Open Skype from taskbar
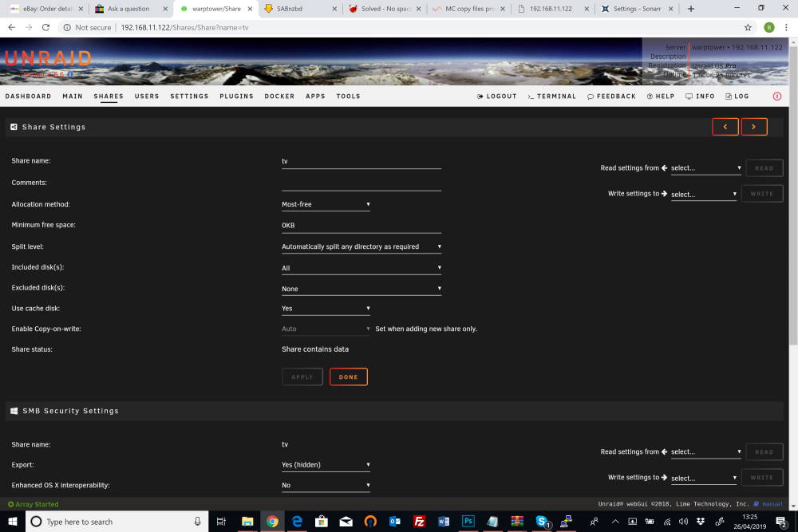798x532 pixels. click(x=542, y=522)
